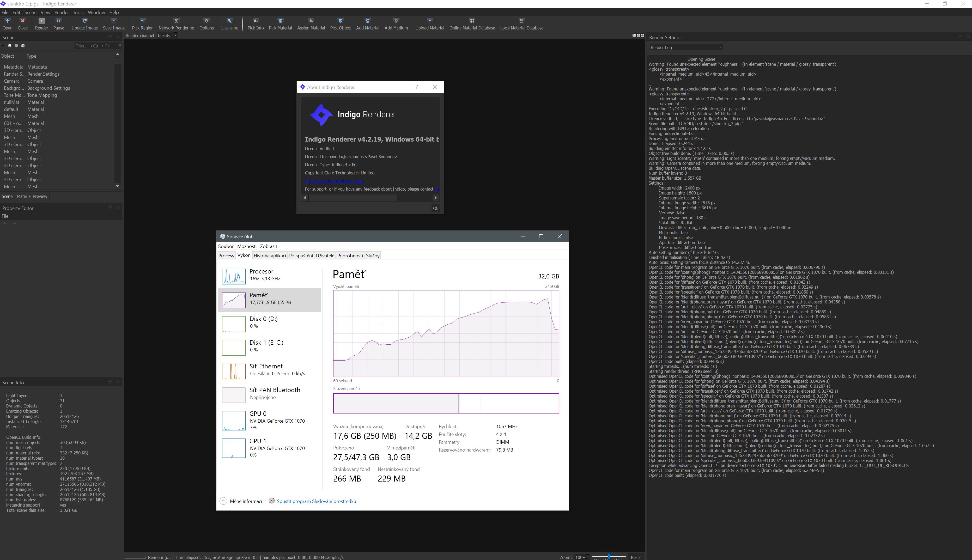Select Background Settings row in Scene list
The width and height of the screenshot is (972, 560).
[x=58, y=88]
